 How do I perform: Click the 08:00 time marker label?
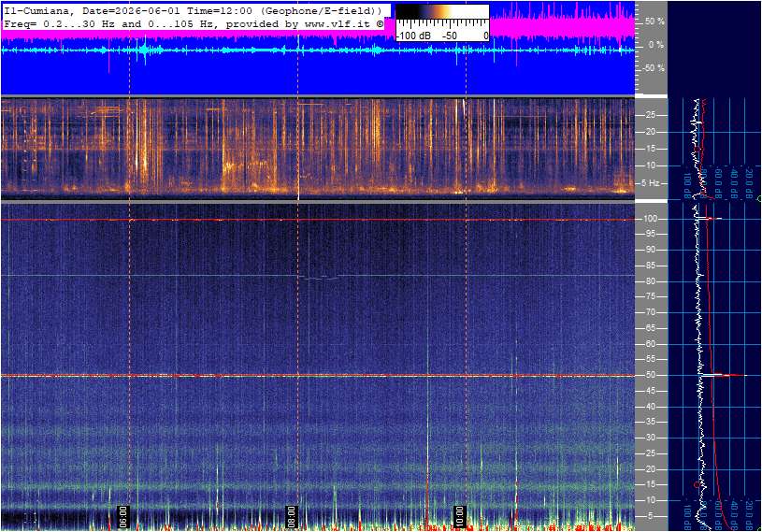[x=291, y=516]
